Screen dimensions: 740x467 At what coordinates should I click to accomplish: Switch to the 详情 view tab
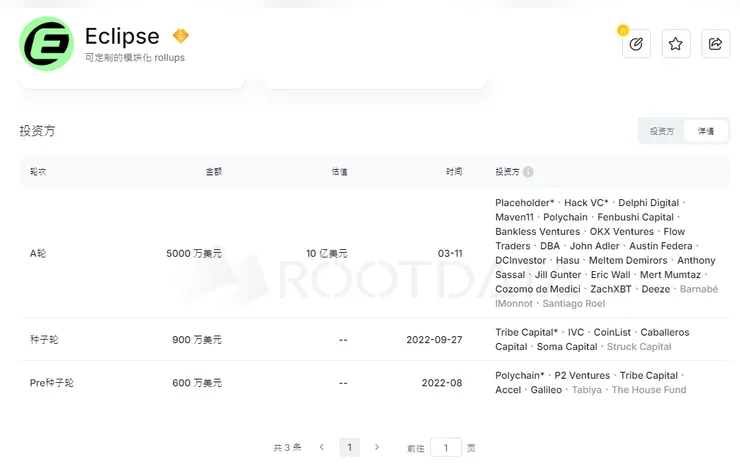click(x=706, y=131)
